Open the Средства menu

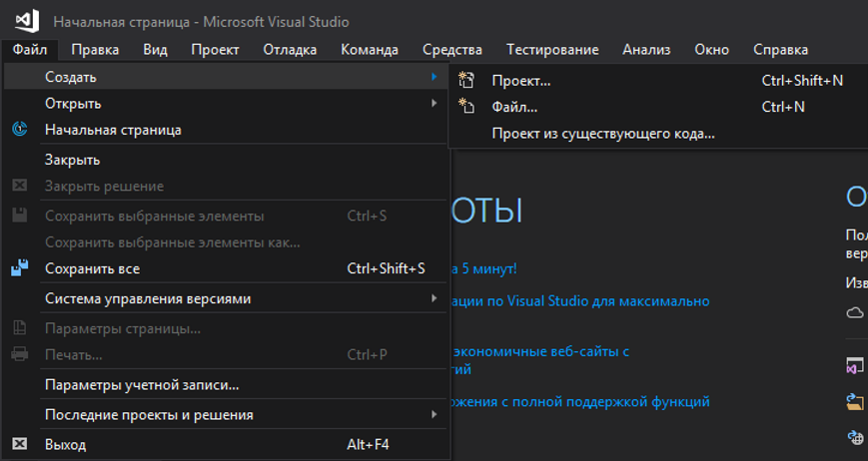452,49
